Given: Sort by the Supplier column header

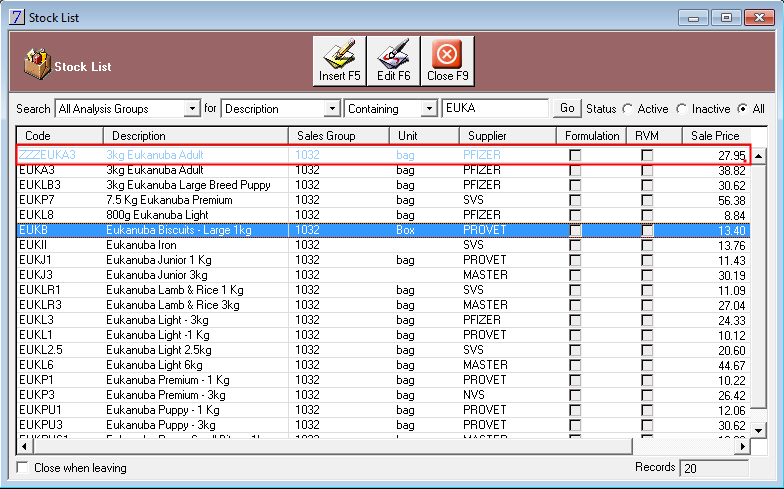Looking at the screenshot, I should pyautogui.click(x=508, y=136).
